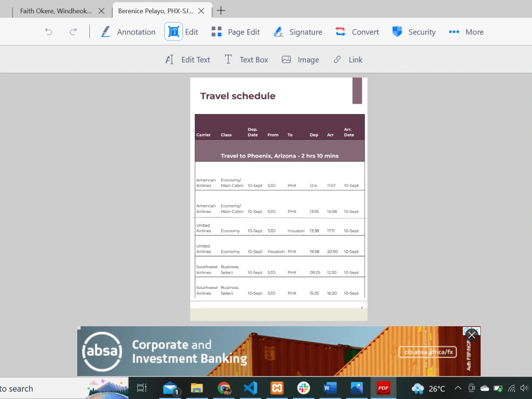Click departure time 13:55 cell
The height and width of the screenshot is (399, 532).
314,211
